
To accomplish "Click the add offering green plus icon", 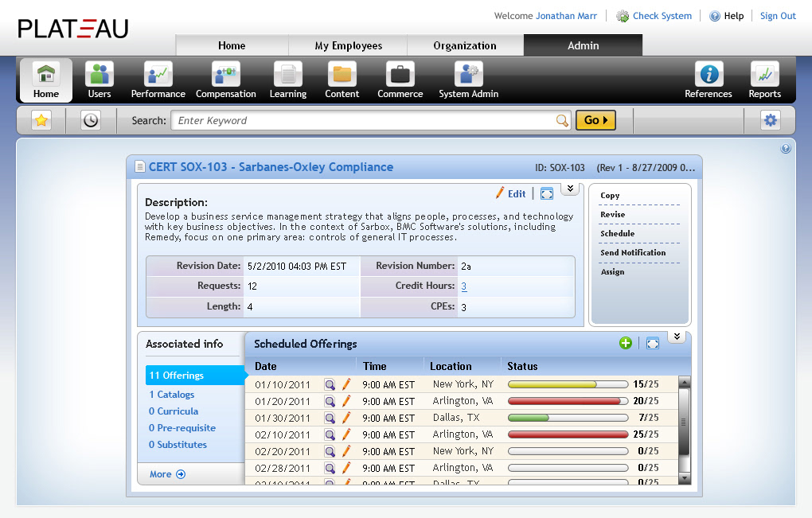I will (x=626, y=343).
